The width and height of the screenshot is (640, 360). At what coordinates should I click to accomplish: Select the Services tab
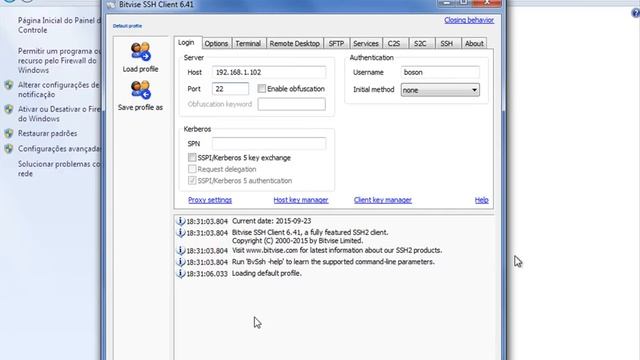pos(366,43)
